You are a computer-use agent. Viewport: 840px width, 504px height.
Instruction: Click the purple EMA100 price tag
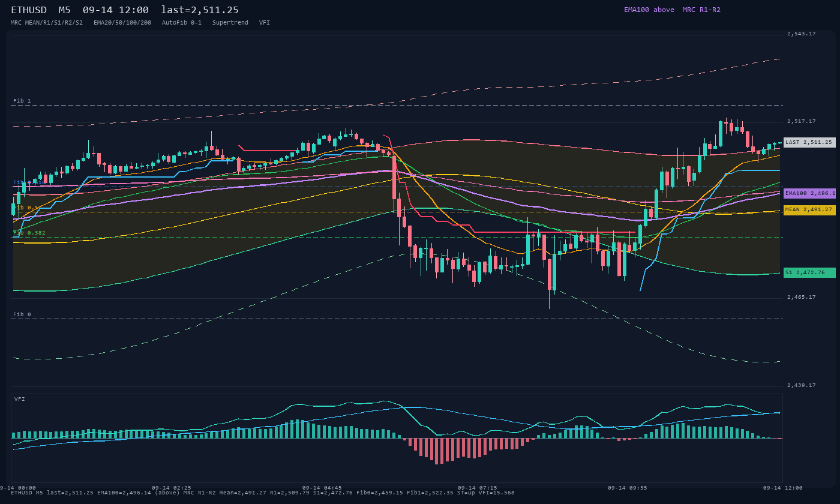coord(809,193)
